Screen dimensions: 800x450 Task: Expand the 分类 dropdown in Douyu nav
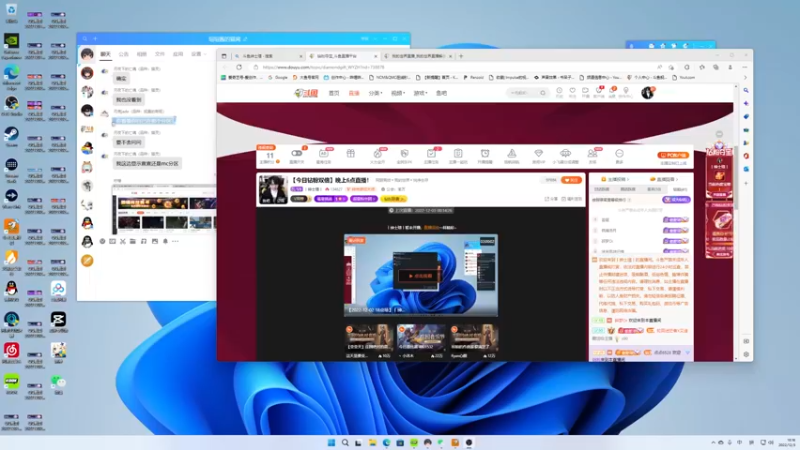tap(375, 93)
